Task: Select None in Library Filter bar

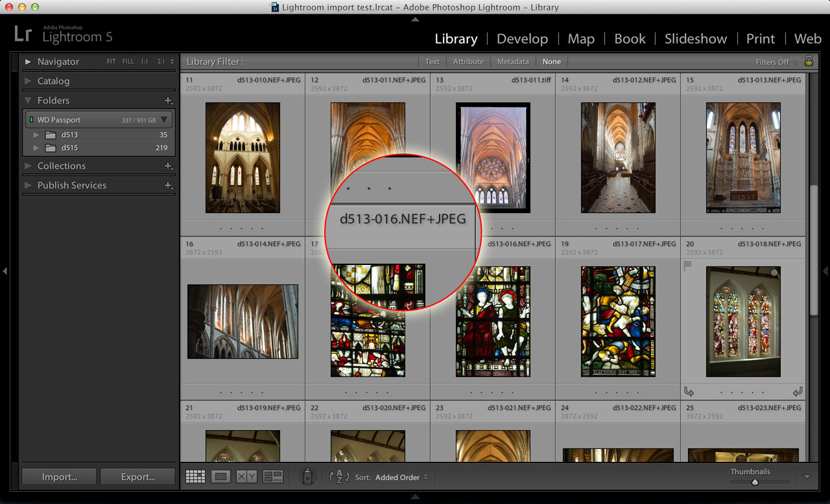Action: pos(552,62)
